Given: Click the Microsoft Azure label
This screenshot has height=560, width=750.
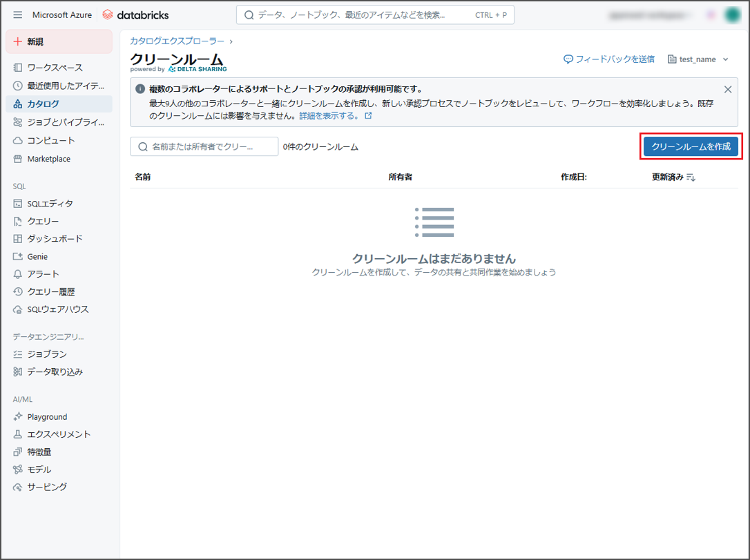Looking at the screenshot, I should tap(62, 15).
